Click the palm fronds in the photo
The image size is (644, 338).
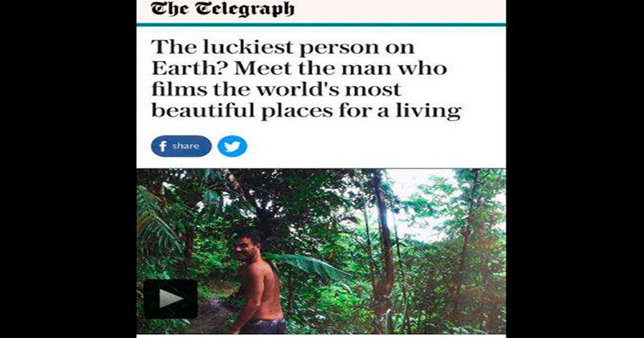(156, 217)
